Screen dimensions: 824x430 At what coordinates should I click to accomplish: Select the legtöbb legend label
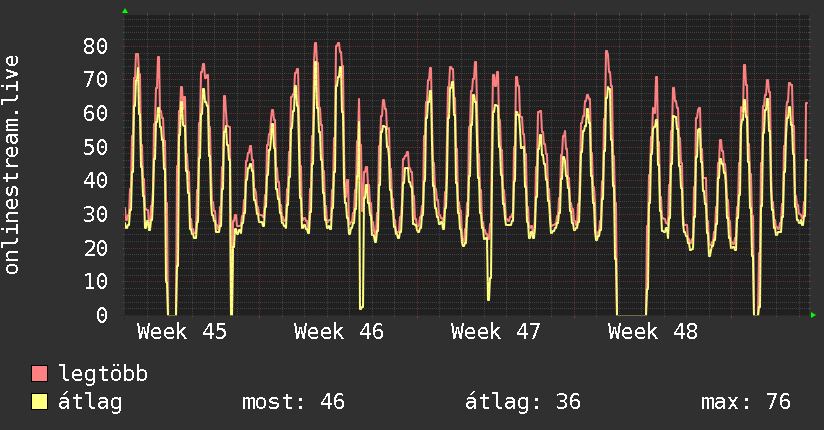tap(103, 374)
